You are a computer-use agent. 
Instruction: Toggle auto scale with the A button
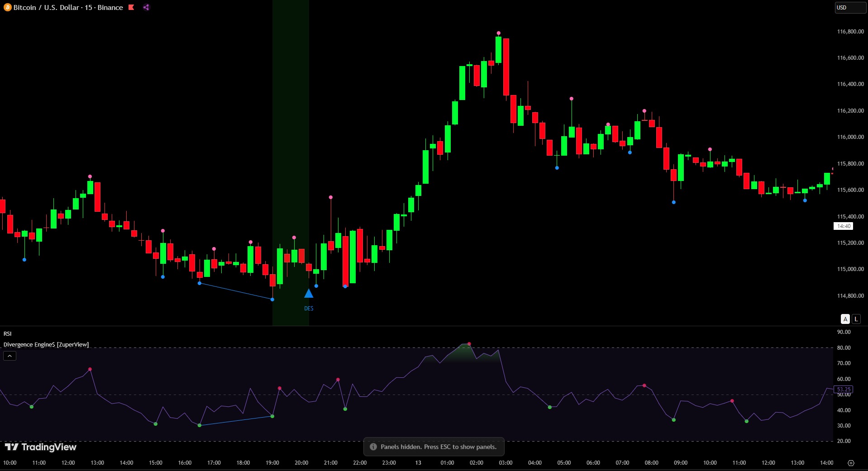tap(845, 319)
